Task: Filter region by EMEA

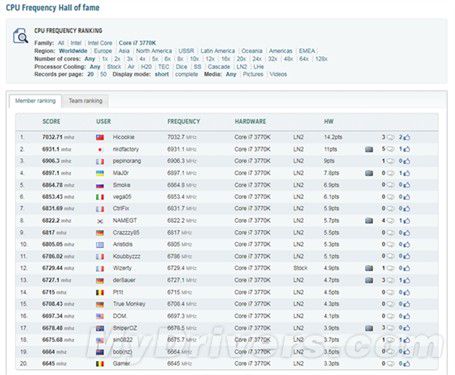Action: pos(307,51)
